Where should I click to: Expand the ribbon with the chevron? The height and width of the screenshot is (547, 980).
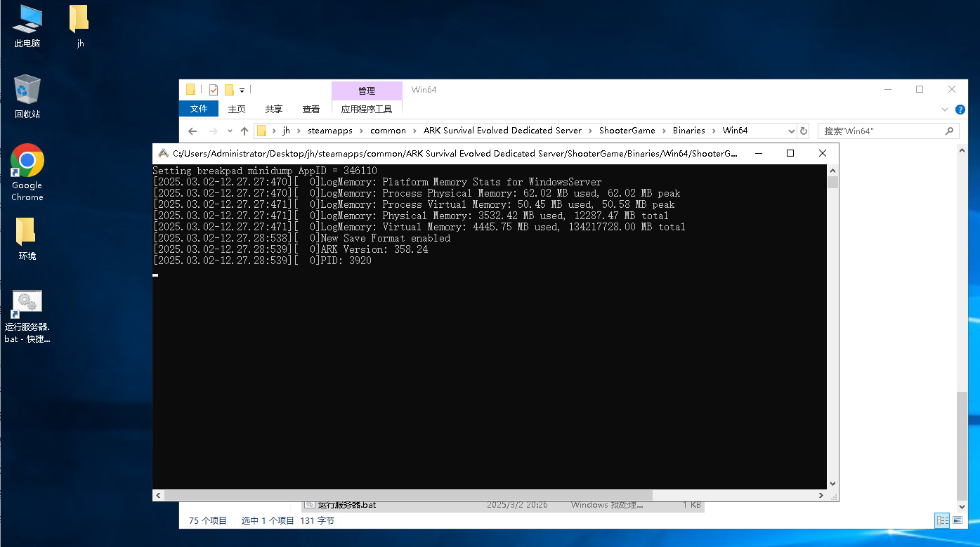click(945, 110)
